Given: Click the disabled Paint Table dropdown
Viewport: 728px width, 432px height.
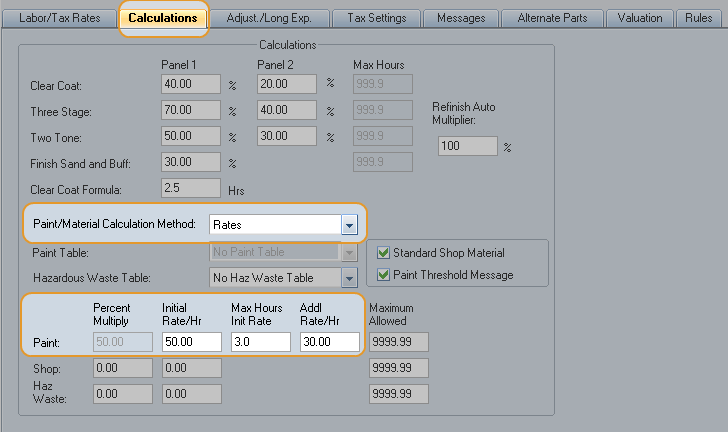Looking at the screenshot, I should pos(284,253).
